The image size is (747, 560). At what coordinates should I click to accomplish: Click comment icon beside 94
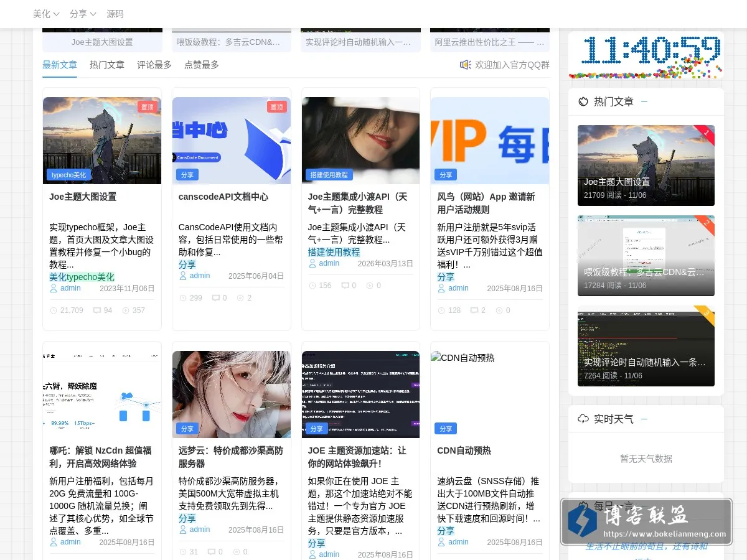coord(97,310)
